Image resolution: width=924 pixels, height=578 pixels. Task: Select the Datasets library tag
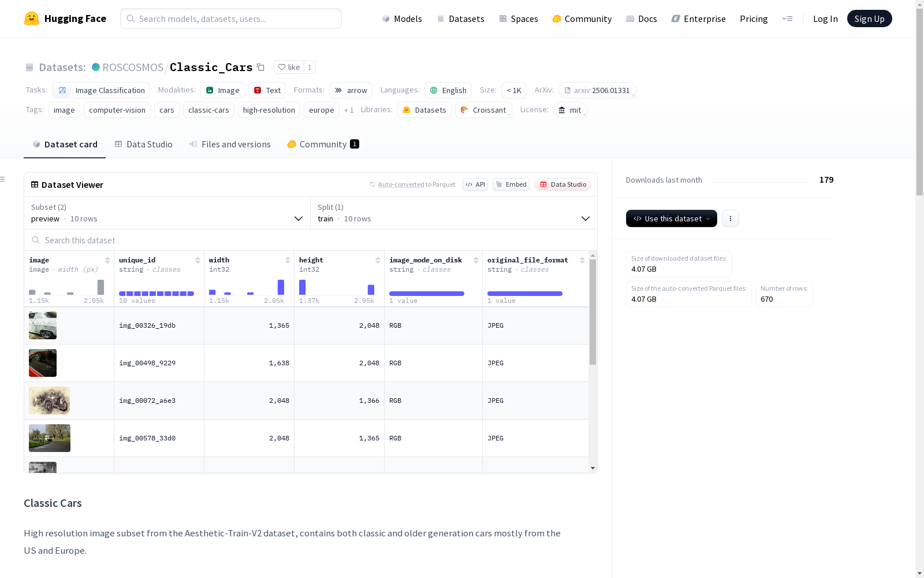coord(424,110)
